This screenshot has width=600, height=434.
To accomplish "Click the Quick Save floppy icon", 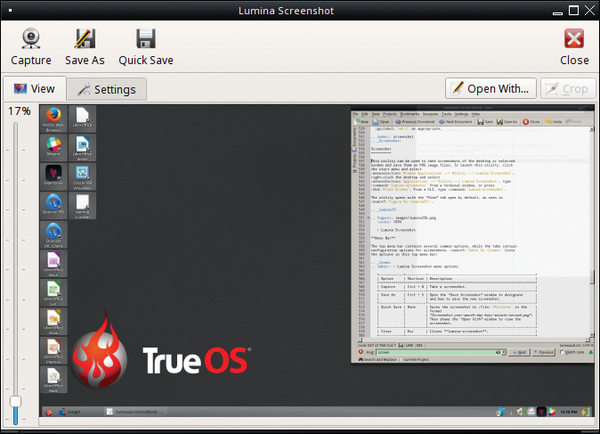I will coord(146,38).
